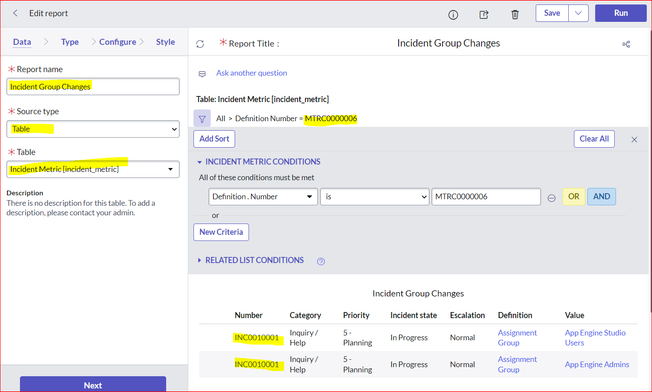Click the Incident state column header
Screen dimensions: 652x392
click(x=413, y=315)
